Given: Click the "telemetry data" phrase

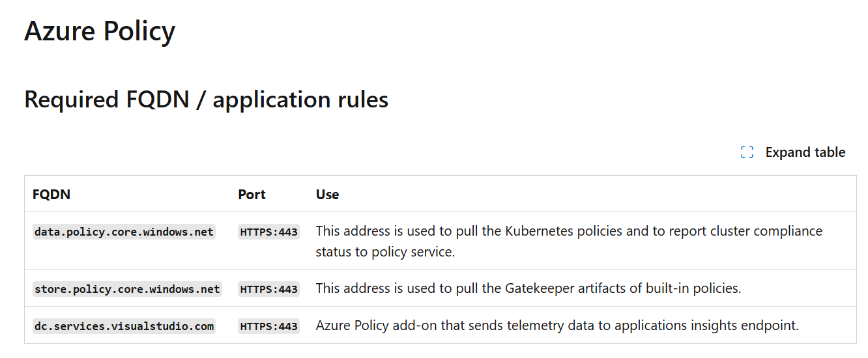Looking at the screenshot, I should tap(546, 325).
